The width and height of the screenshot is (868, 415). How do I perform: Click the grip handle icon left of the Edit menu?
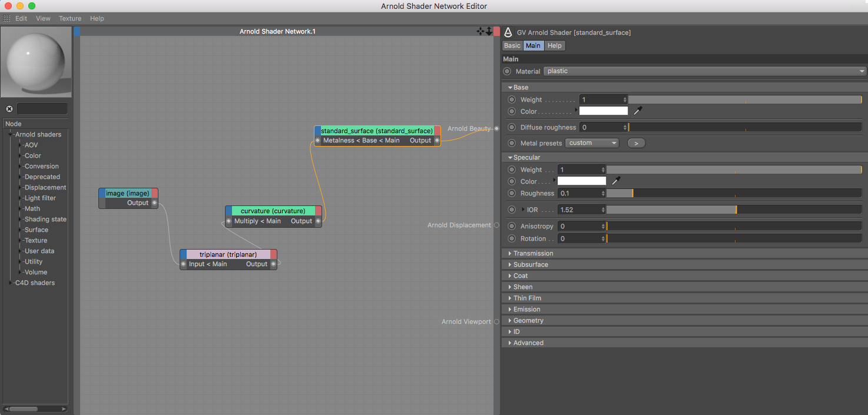6,18
